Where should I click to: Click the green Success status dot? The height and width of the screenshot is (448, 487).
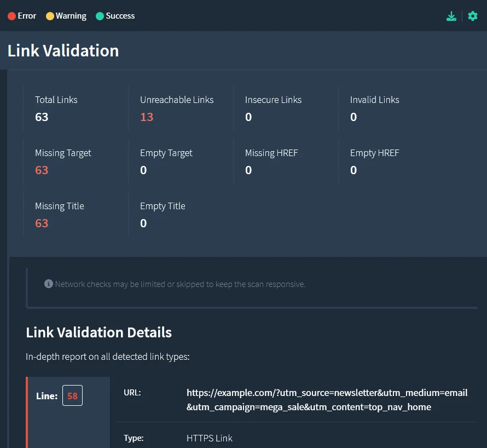click(x=98, y=16)
